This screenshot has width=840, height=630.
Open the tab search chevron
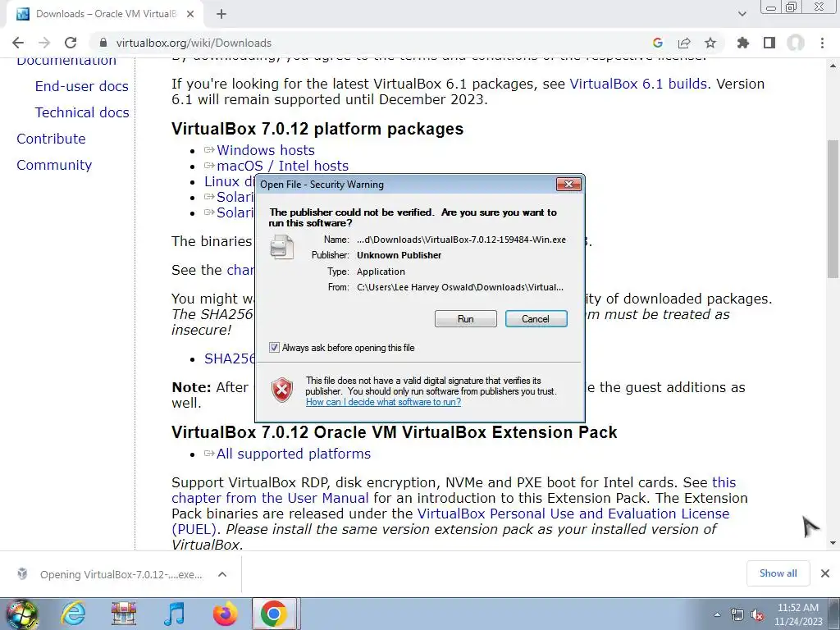[x=742, y=14]
